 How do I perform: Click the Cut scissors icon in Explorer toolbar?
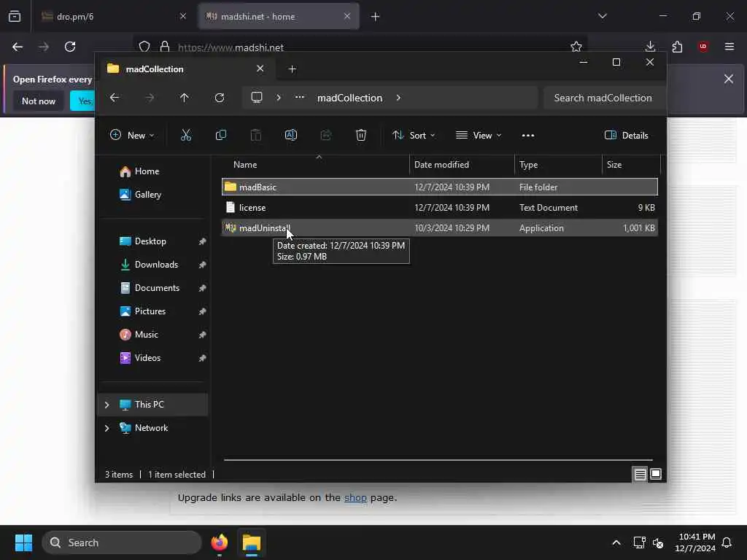click(x=186, y=135)
